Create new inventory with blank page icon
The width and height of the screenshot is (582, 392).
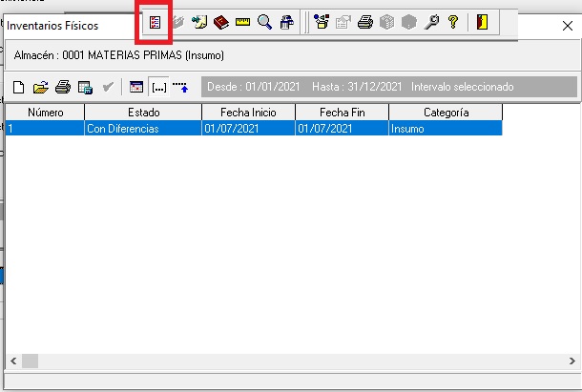(18, 87)
